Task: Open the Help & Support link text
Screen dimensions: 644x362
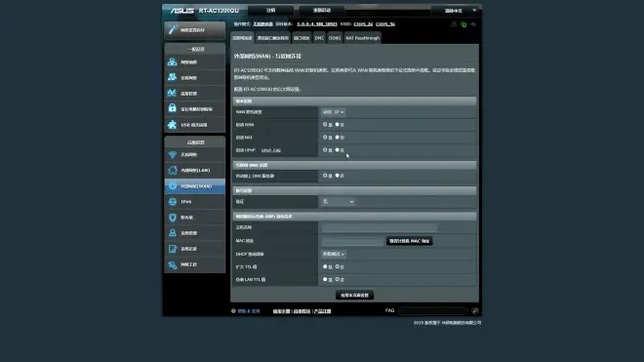Action: 249,311
